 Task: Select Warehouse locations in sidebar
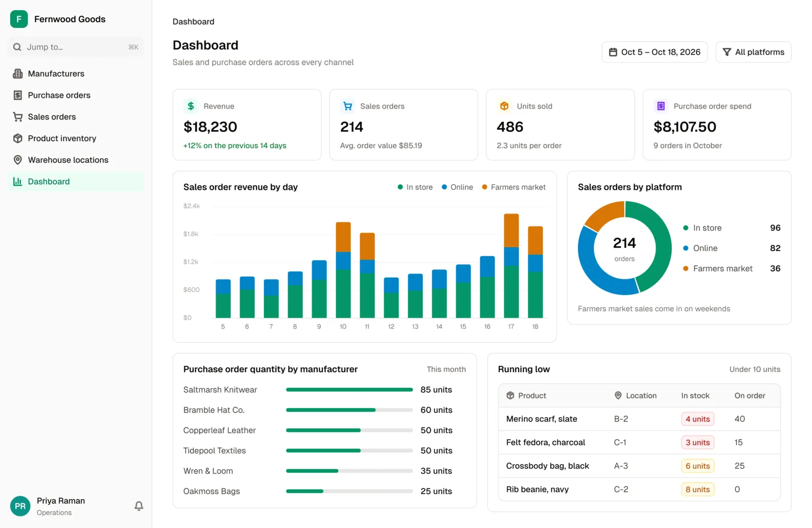(76, 160)
